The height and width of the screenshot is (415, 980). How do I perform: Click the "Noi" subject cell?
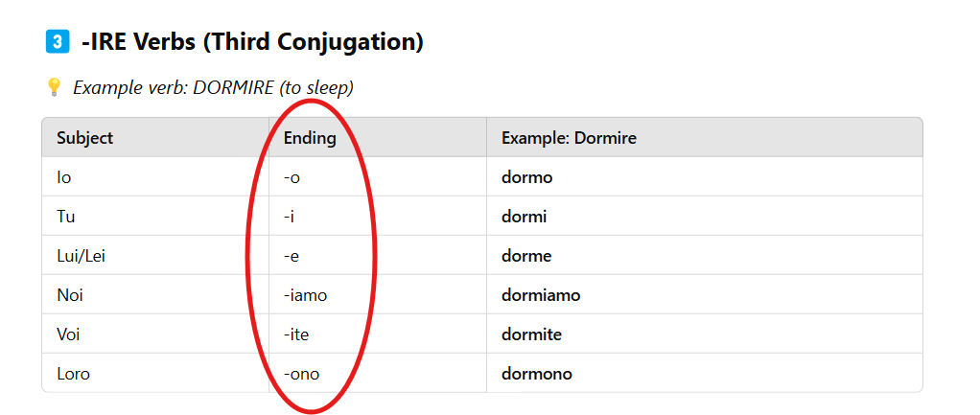[x=70, y=295]
